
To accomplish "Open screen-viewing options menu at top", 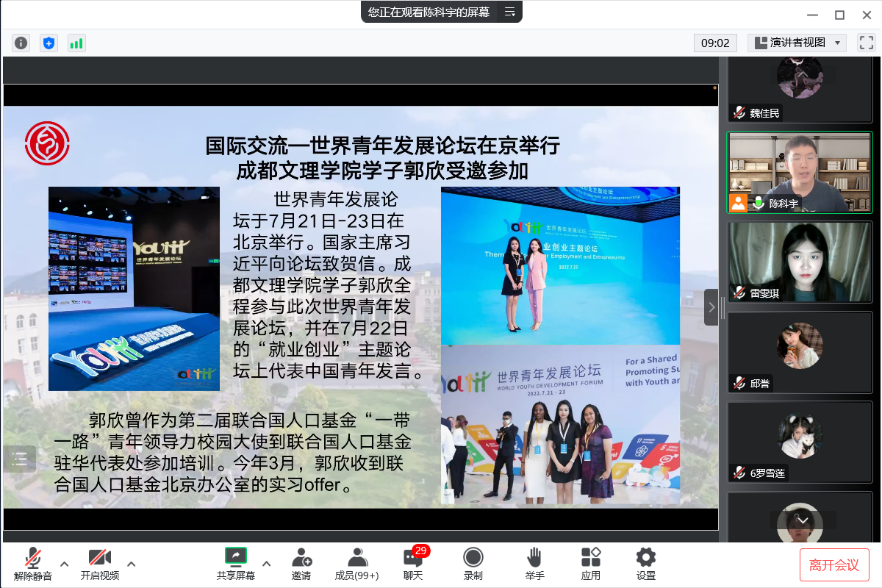I will coord(509,12).
